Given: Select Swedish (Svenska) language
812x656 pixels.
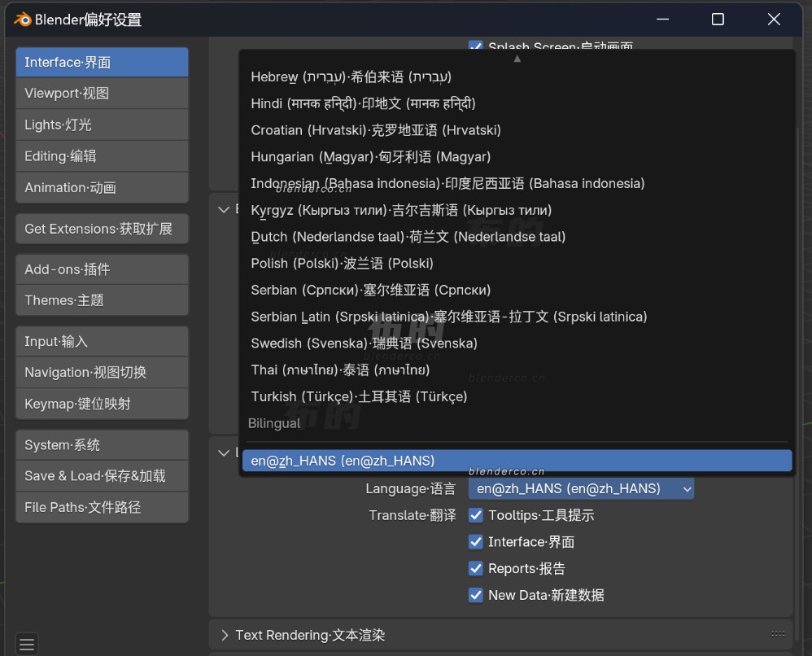Looking at the screenshot, I should [x=517, y=343].
